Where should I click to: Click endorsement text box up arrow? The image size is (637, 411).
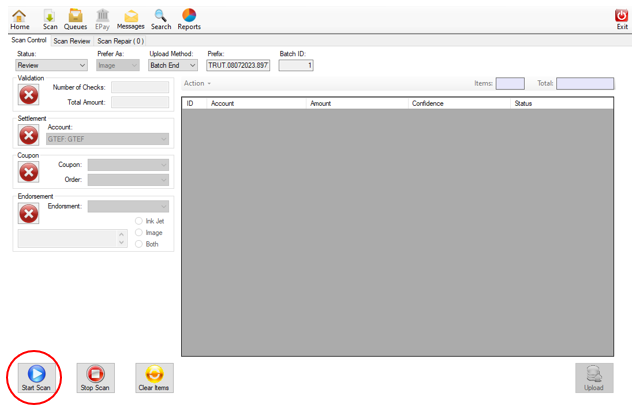tap(121, 234)
